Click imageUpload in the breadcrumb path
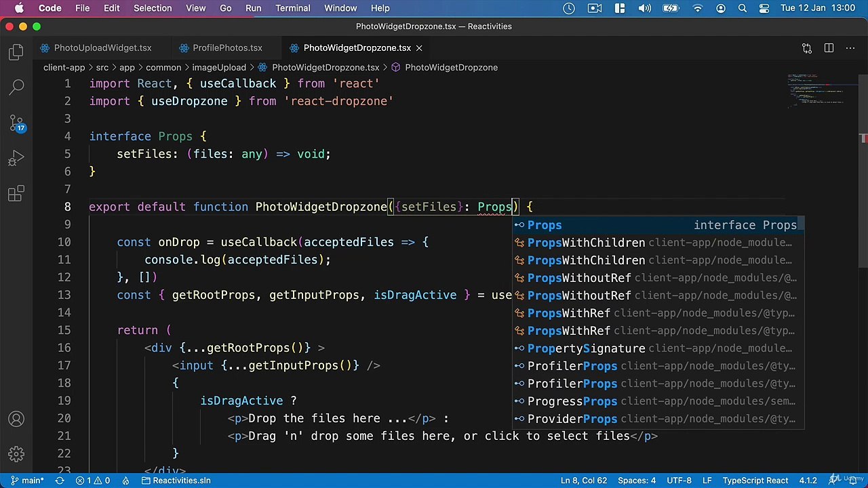Screen dimensions: 868x488 (x=218, y=67)
